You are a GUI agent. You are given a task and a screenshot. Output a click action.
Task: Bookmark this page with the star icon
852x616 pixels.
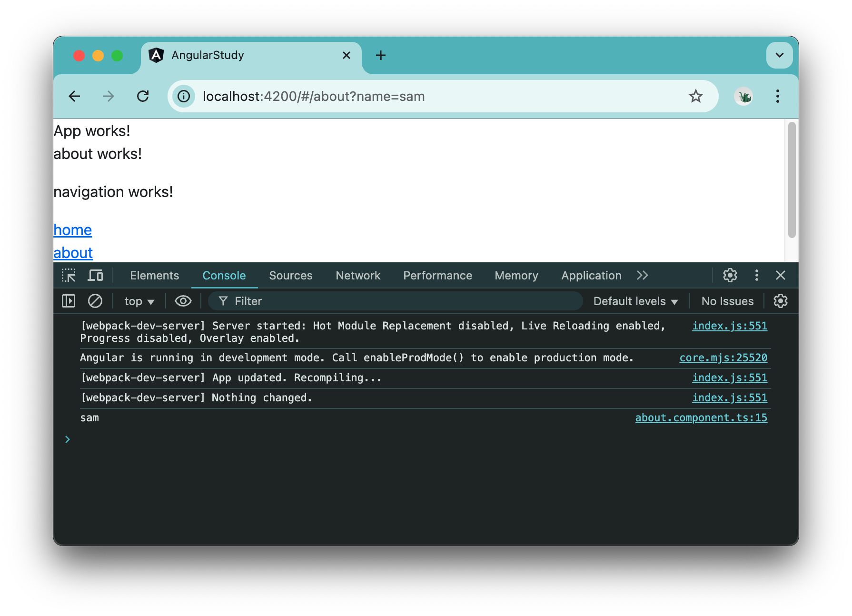click(696, 96)
